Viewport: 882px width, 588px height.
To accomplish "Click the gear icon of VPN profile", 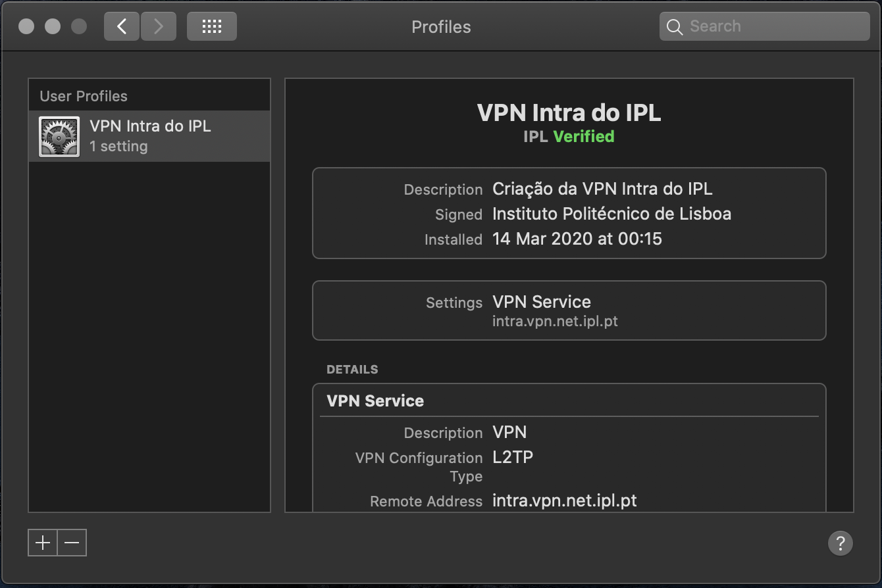I will pyautogui.click(x=59, y=136).
